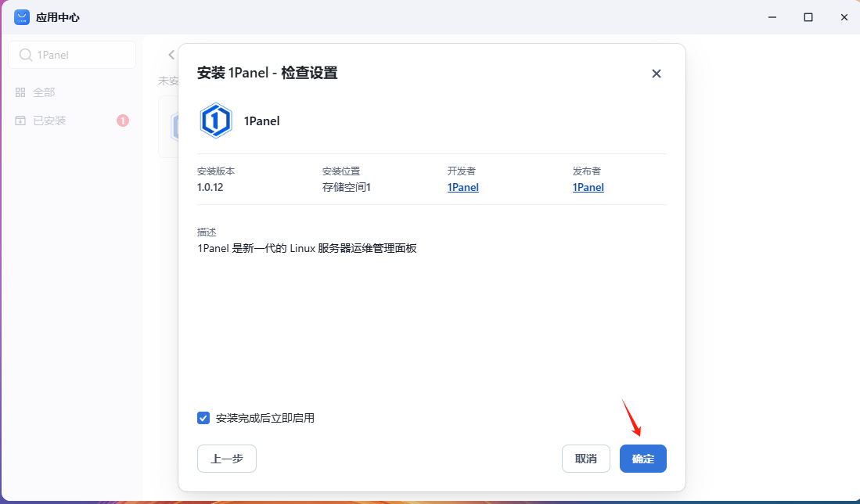Click the 安装版本 label
The image size is (860, 504).
click(x=216, y=171)
